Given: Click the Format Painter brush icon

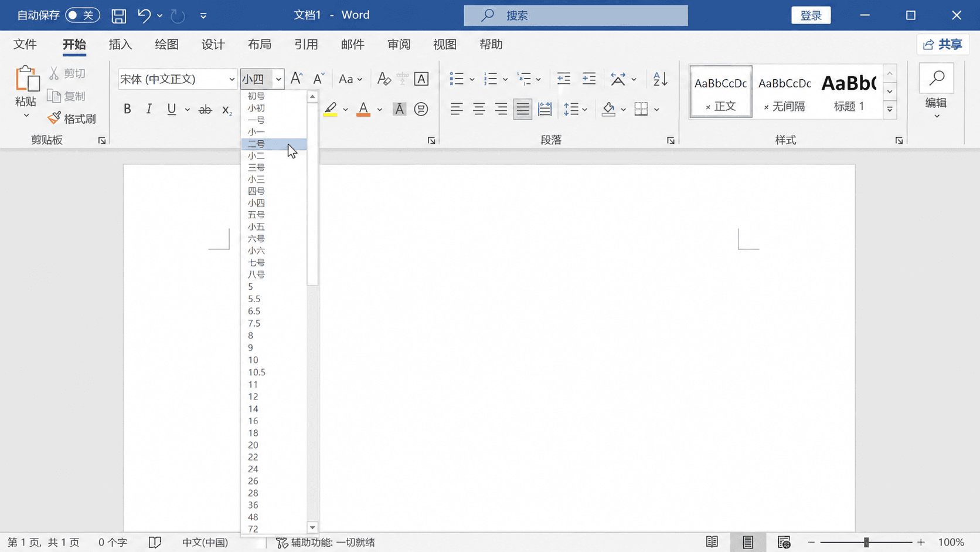Looking at the screenshot, I should (54, 118).
